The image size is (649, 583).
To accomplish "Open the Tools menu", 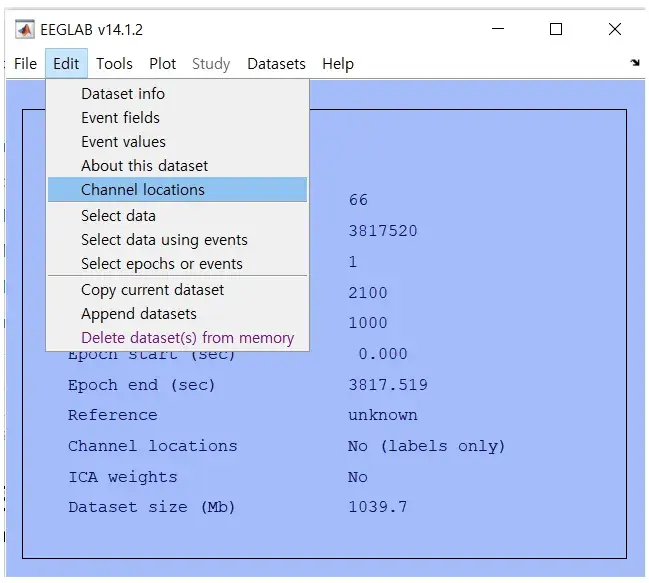I will [114, 64].
